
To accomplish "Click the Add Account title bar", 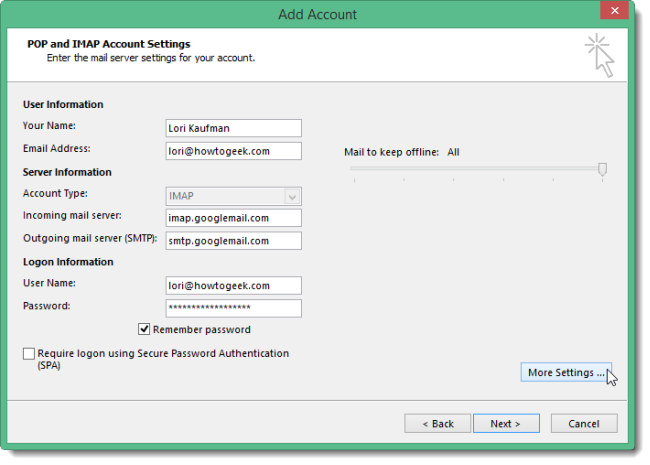I will (x=317, y=14).
